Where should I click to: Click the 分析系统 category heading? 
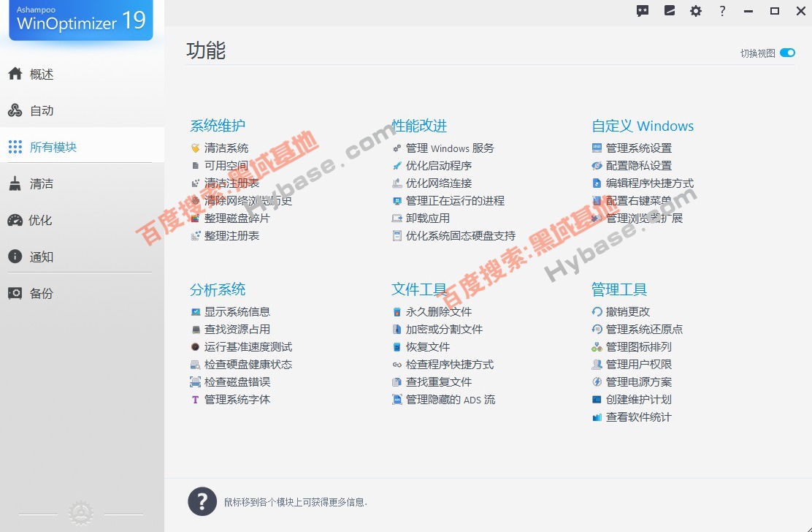click(218, 289)
